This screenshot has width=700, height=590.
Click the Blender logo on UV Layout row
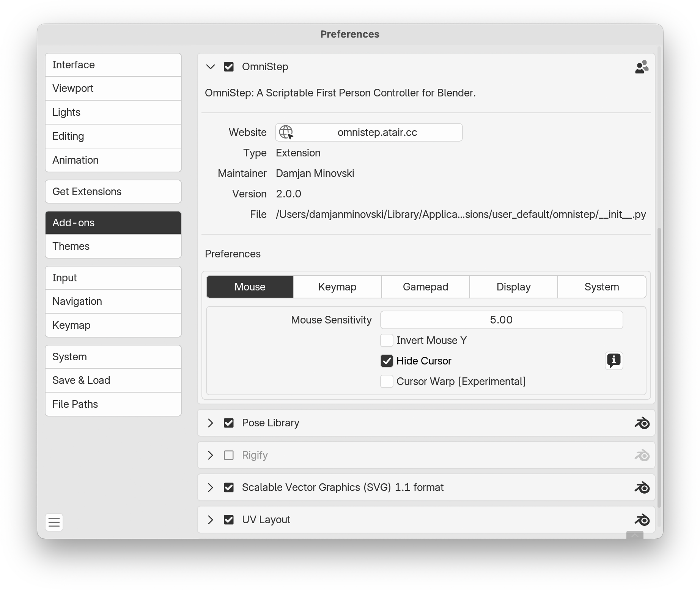pos(642,520)
